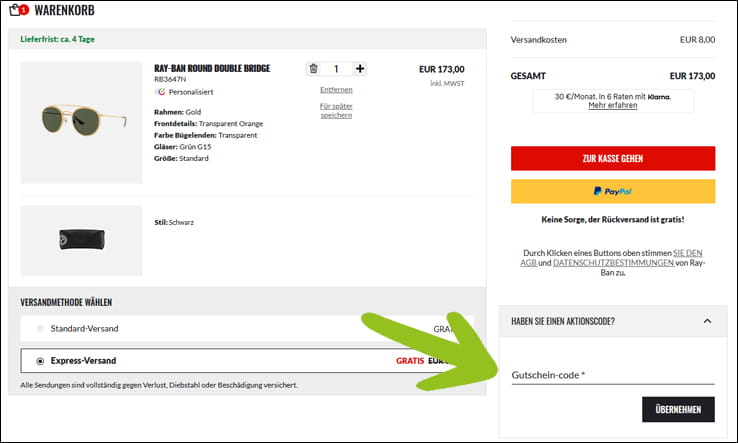Increase quantity with the plus icon
The width and height of the screenshot is (738, 443).
pos(360,69)
